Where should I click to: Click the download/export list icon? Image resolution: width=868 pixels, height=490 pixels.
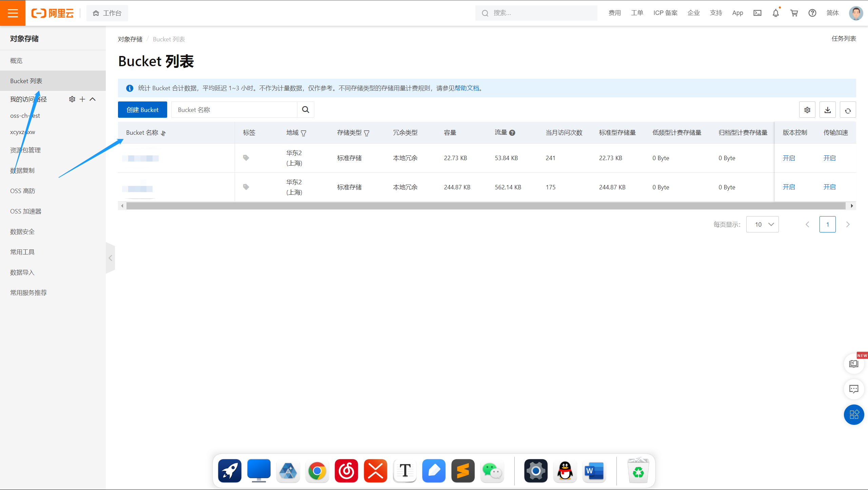point(827,110)
